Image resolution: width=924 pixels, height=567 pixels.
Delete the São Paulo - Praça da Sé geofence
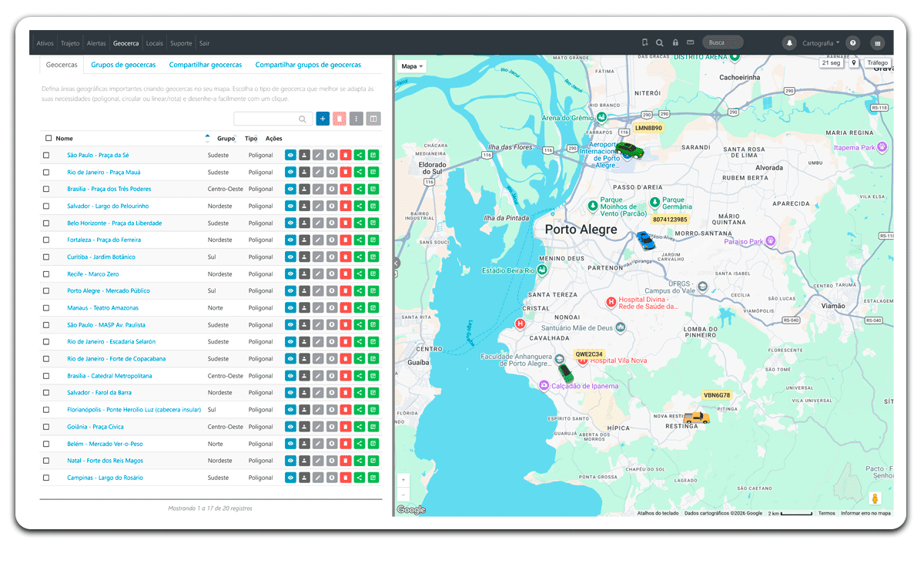[x=346, y=155]
